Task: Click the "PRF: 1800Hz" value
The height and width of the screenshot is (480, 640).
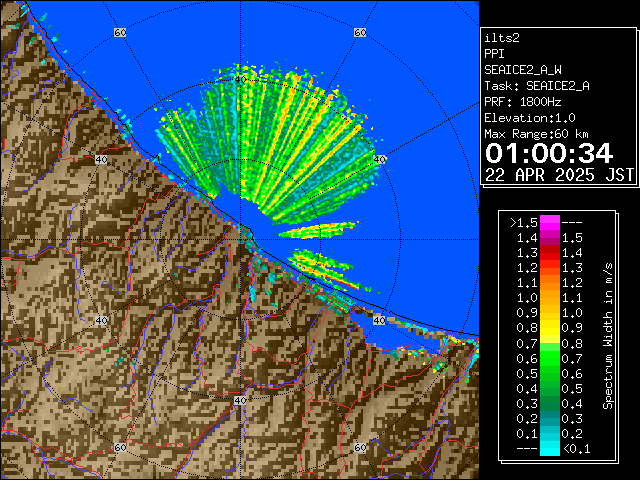Action: [522, 102]
